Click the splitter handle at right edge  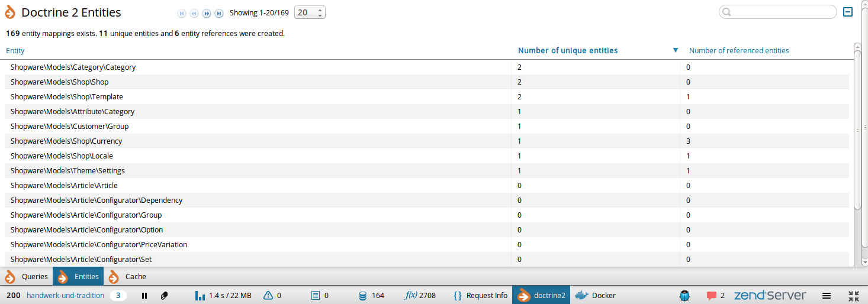tap(865, 128)
